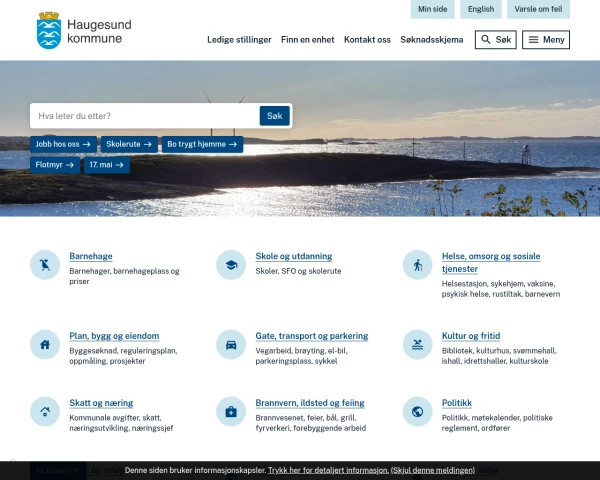The image size is (600, 480).
Task: Click the Skolerute shortcut button
Action: coord(129,144)
